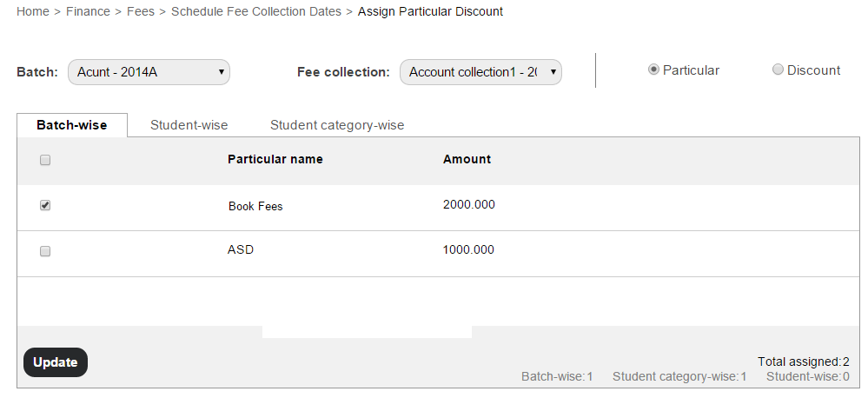The image size is (868, 398).
Task: Open the Student-wise tab
Action: [x=189, y=125]
